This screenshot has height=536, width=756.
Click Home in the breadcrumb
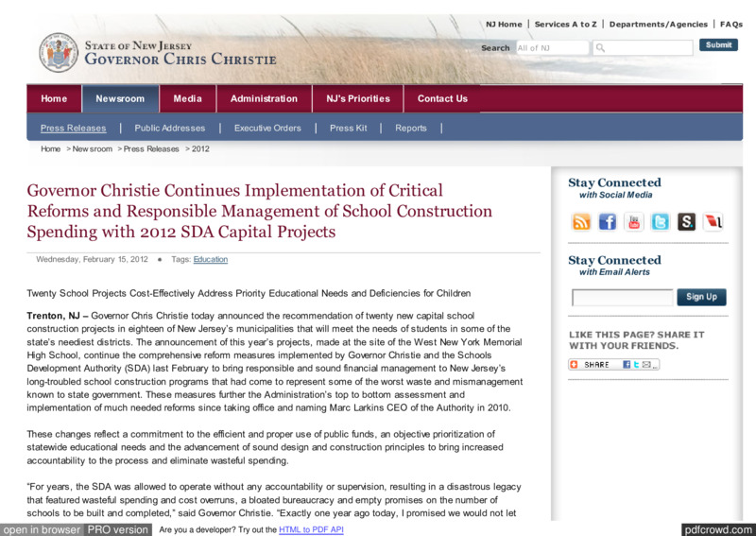(x=51, y=149)
